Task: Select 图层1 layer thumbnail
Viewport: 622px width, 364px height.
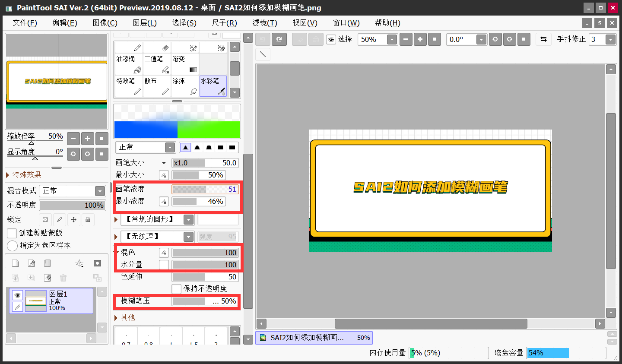Action: (36, 301)
